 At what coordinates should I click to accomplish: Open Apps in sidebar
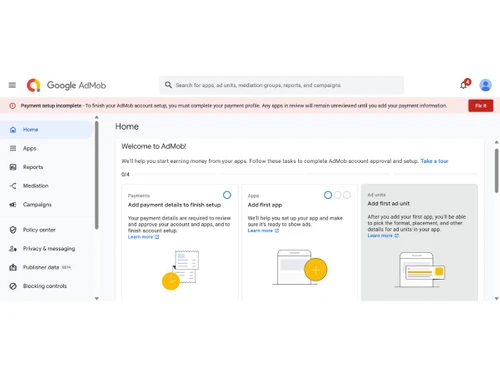click(x=46, y=148)
